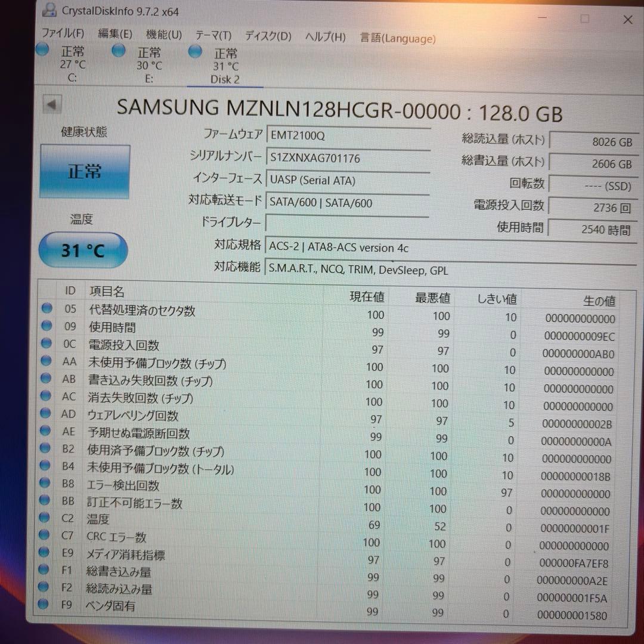Open the 言語(Language) menu
This screenshot has width=644, height=644.
tap(398, 38)
